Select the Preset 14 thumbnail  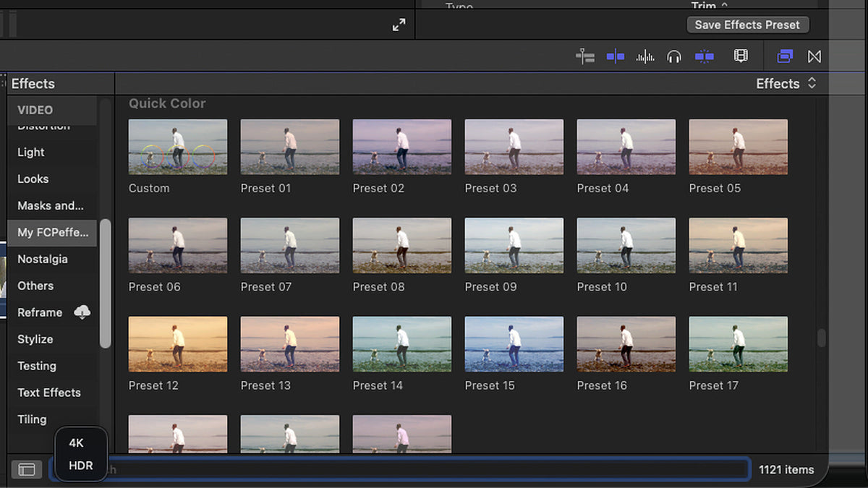[x=402, y=344]
